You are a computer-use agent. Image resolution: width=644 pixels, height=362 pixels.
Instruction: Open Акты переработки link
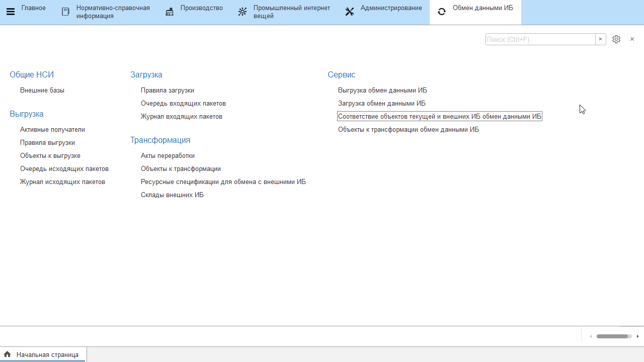tap(168, 156)
